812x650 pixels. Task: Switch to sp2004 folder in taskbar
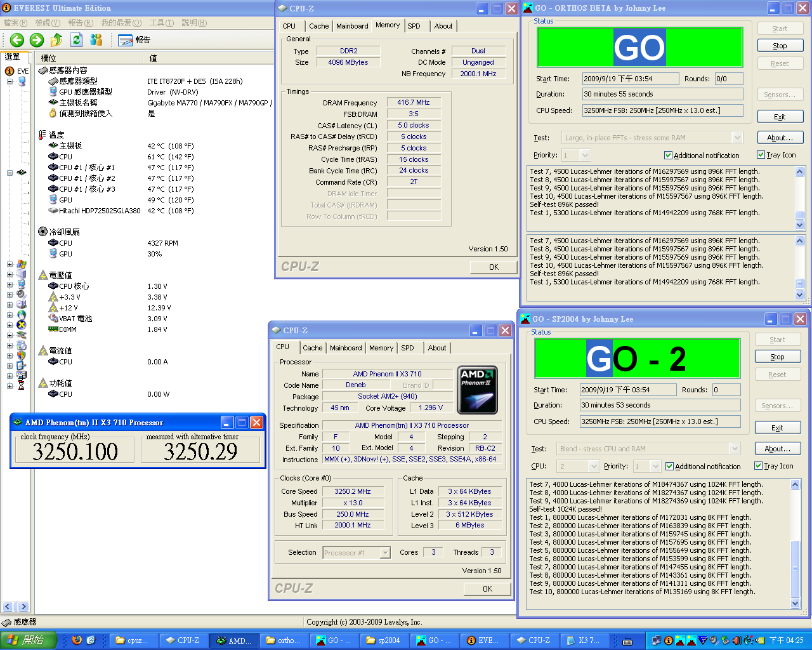click(x=384, y=640)
